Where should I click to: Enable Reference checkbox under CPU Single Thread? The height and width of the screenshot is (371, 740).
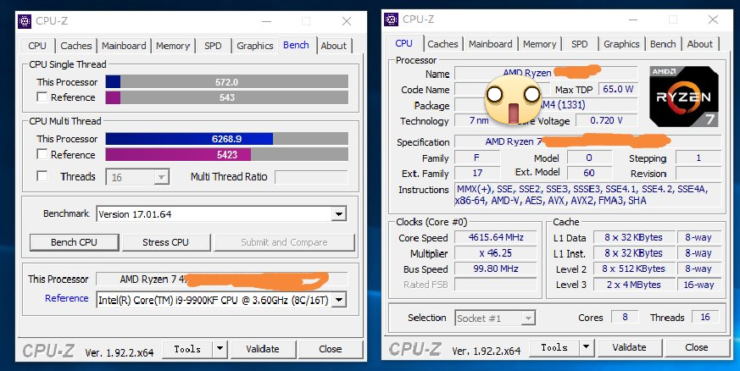click(42, 97)
